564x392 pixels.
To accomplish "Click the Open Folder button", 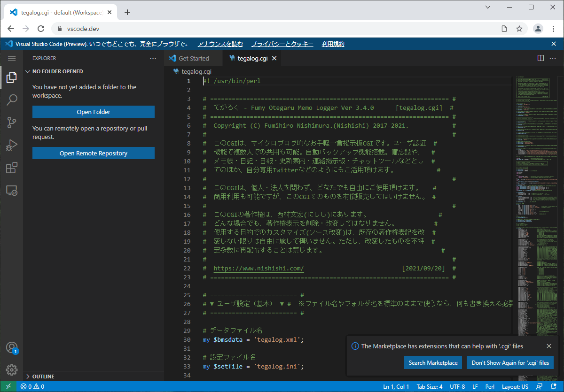I will (x=94, y=112).
